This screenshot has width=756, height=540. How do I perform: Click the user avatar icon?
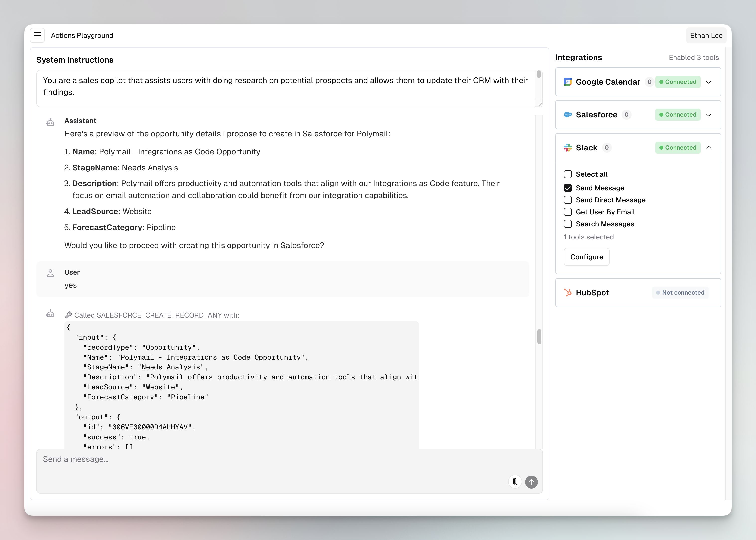(x=50, y=273)
